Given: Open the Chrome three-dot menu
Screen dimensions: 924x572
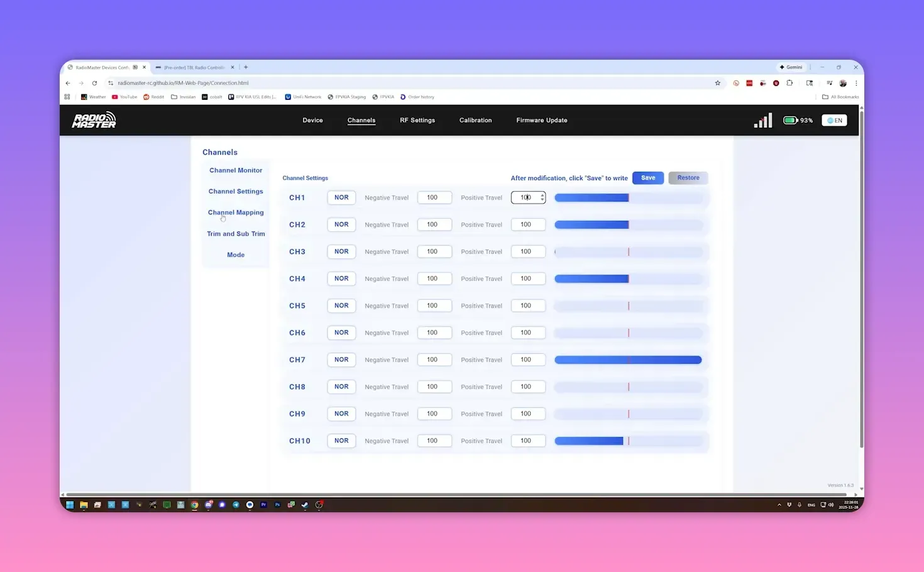Looking at the screenshot, I should (x=857, y=82).
